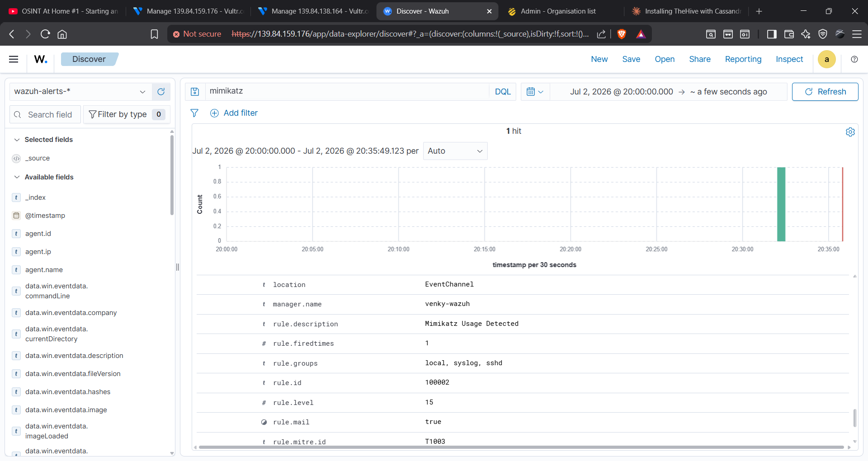The height and width of the screenshot is (461, 868).
Task: Select the agent.ip field
Action: [x=38, y=252]
